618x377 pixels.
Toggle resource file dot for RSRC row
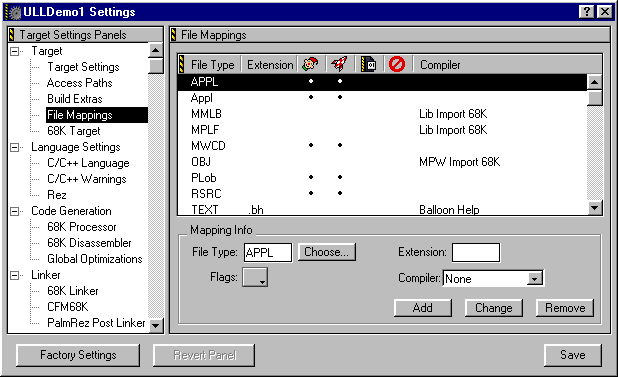click(x=311, y=193)
